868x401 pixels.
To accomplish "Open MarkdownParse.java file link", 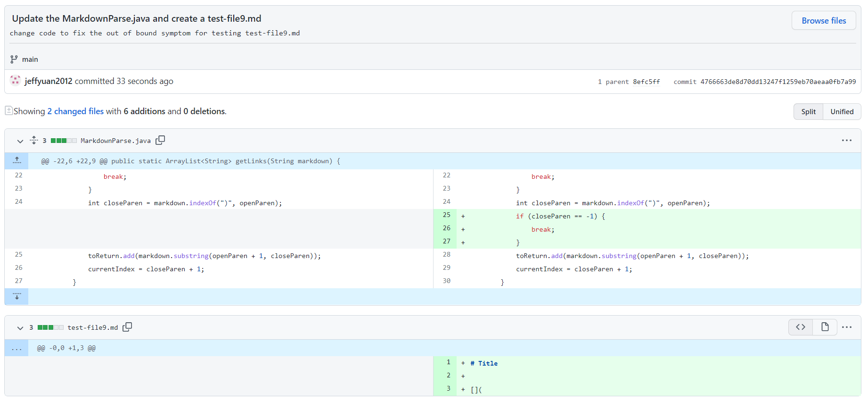I will point(115,141).
